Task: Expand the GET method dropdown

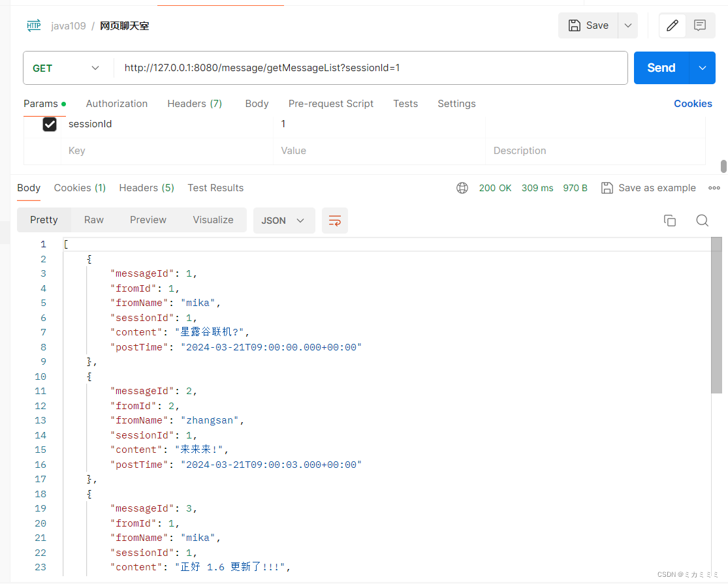Action: tap(66, 68)
